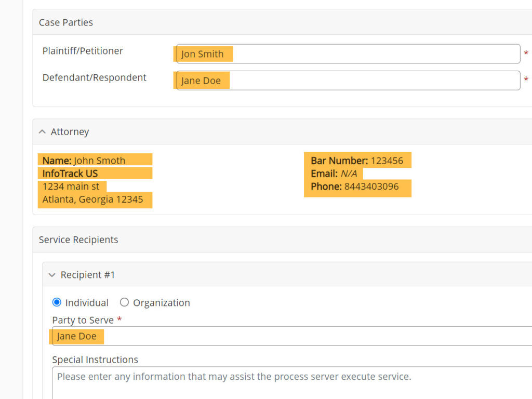Click the Recipient #1 header label
This screenshot has height=399, width=532.
[87, 275]
